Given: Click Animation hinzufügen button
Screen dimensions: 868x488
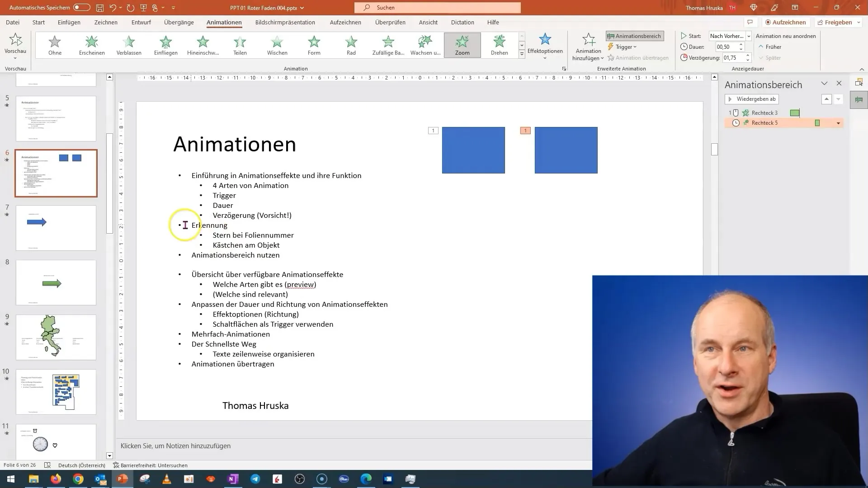Looking at the screenshot, I should (588, 47).
